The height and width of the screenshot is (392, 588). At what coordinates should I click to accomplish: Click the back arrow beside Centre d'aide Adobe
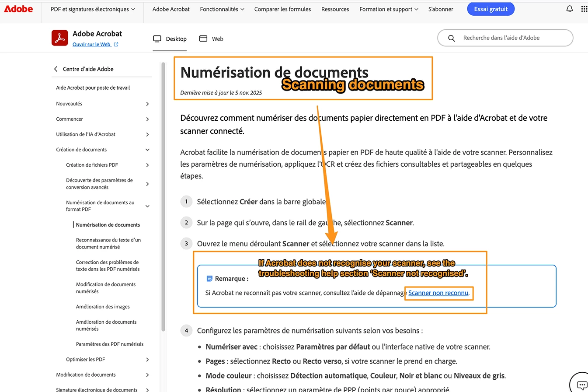pyautogui.click(x=56, y=69)
